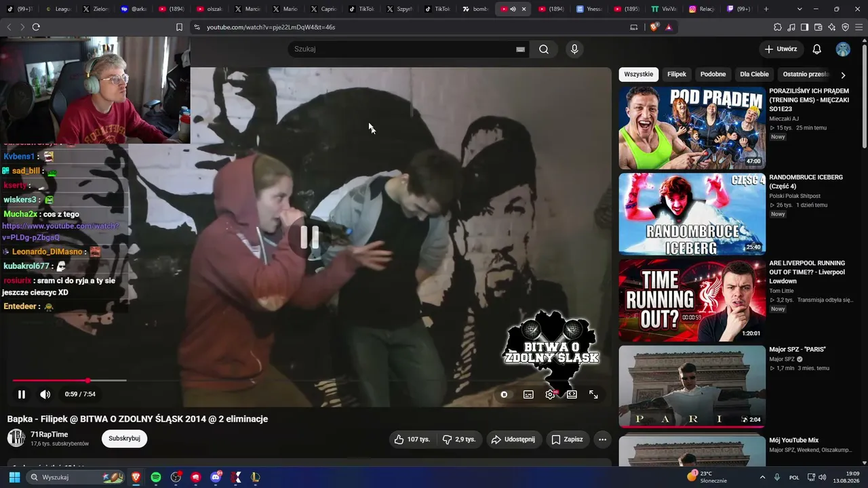Switch to the Relacje Instagram browser tab
868x488 pixels.
(x=701, y=9)
